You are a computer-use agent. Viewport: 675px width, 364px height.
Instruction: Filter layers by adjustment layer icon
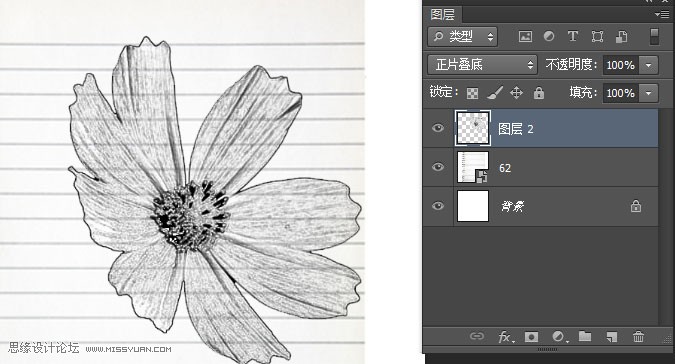(549, 37)
